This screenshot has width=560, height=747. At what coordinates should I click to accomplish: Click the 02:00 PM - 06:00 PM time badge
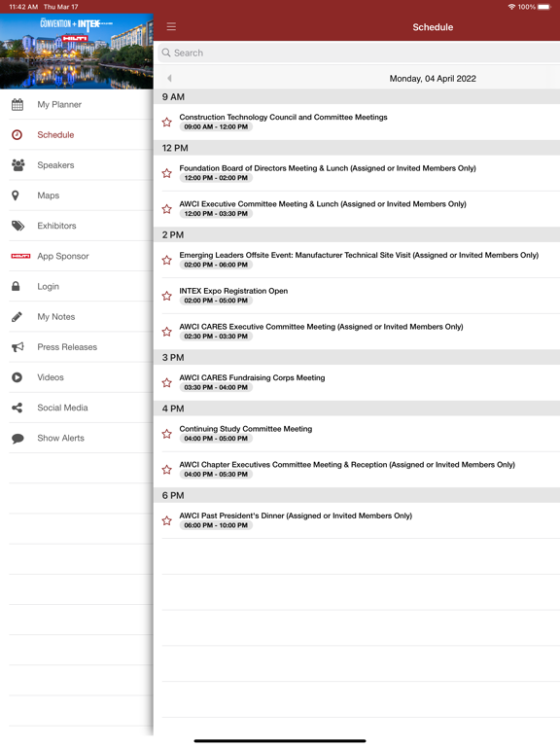click(x=216, y=265)
